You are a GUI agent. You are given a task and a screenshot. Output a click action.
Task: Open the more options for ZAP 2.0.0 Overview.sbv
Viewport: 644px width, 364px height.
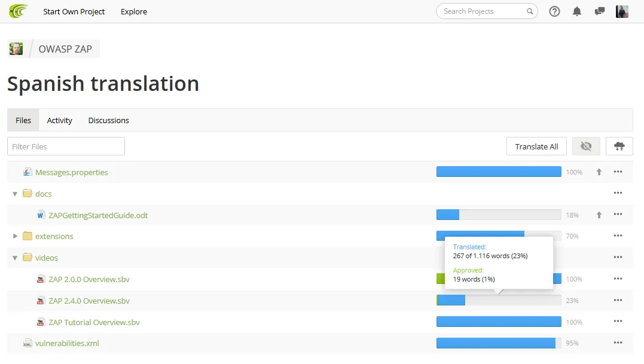[x=618, y=279]
